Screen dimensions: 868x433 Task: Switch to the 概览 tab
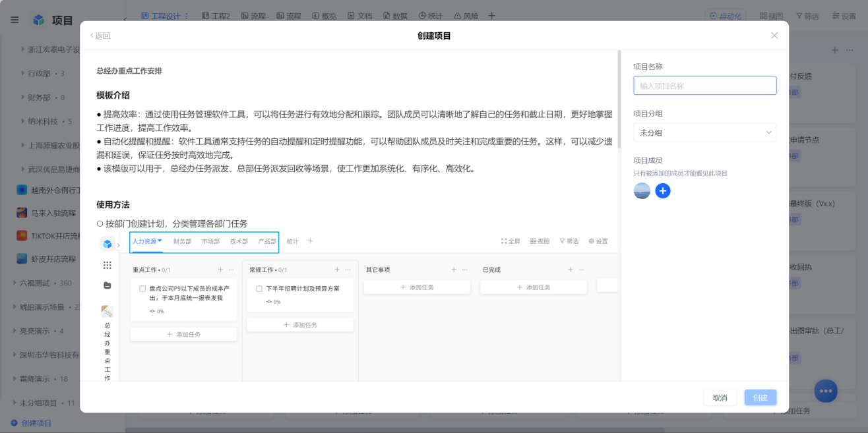tap(324, 16)
